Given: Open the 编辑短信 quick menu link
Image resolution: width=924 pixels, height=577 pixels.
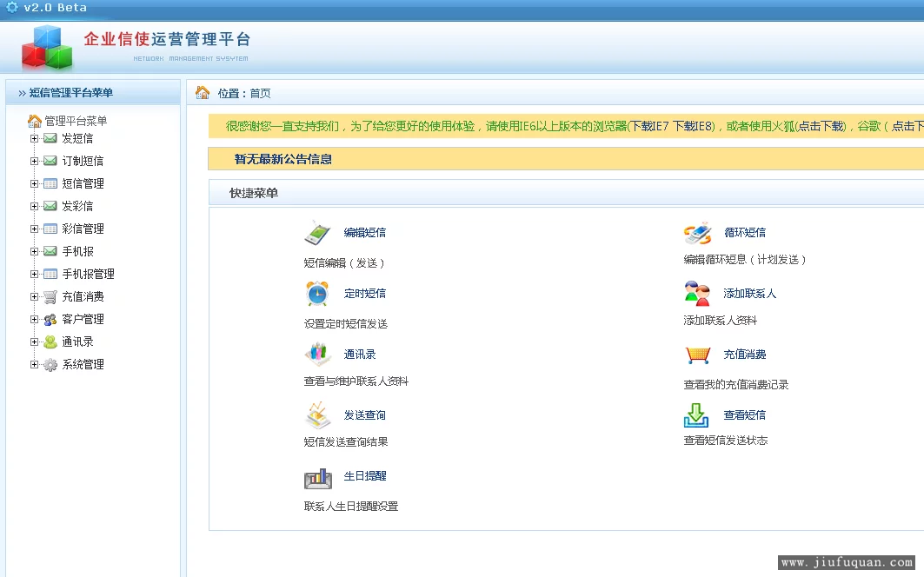Looking at the screenshot, I should [365, 233].
